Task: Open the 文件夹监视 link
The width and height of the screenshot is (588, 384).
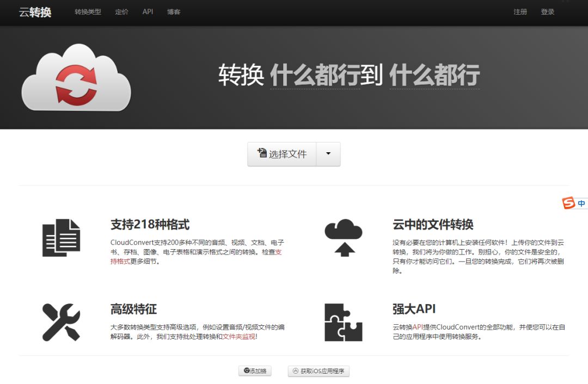Action: (x=239, y=337)
